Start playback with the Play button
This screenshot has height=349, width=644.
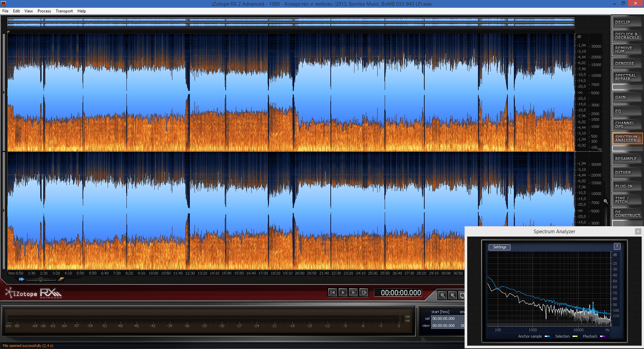pyautogui.click(x=343, y=293)
